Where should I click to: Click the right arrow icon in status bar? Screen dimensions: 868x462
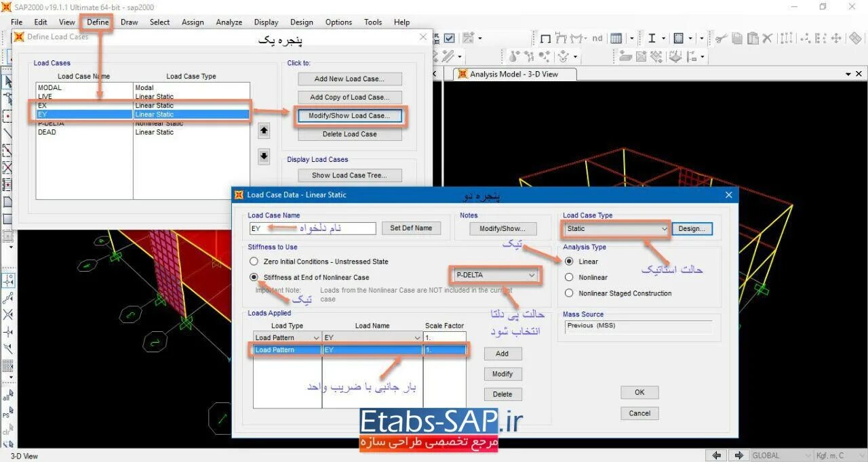(x=738, y=455)
